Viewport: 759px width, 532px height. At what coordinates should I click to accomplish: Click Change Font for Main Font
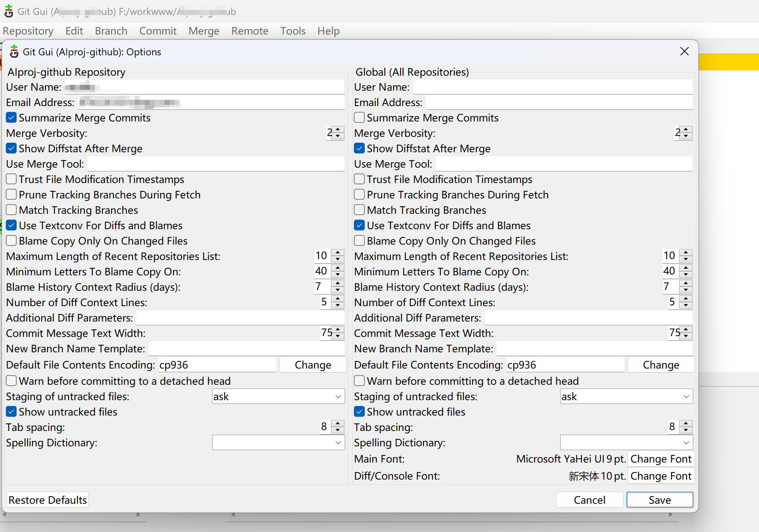tap(661, 459)
